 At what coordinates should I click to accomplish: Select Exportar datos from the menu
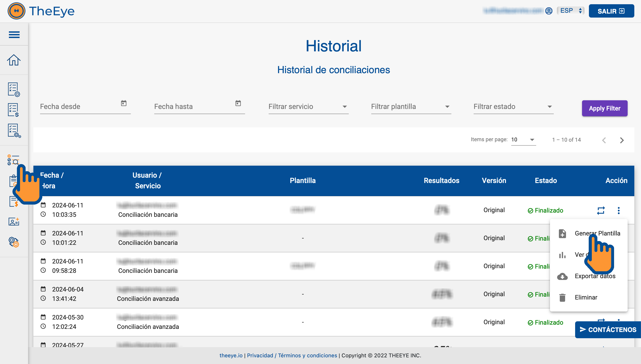(595, 276)
